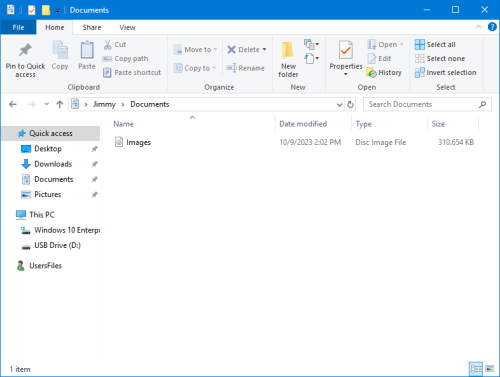Open the Recent locations dropdown arrow
The image size is (500, 377).
coord(47,104)
